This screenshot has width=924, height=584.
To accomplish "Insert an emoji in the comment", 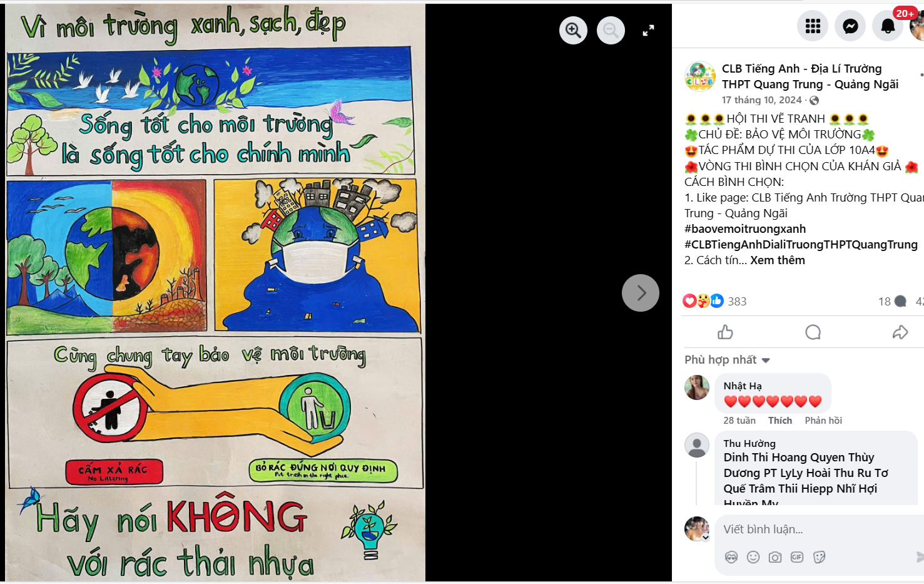I will [x=753, y=557].
